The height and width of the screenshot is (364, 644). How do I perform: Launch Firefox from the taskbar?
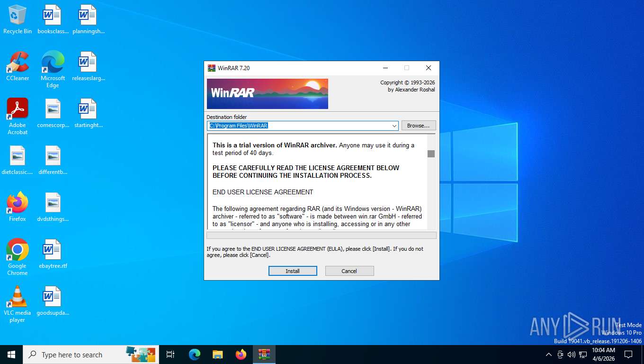241,355
